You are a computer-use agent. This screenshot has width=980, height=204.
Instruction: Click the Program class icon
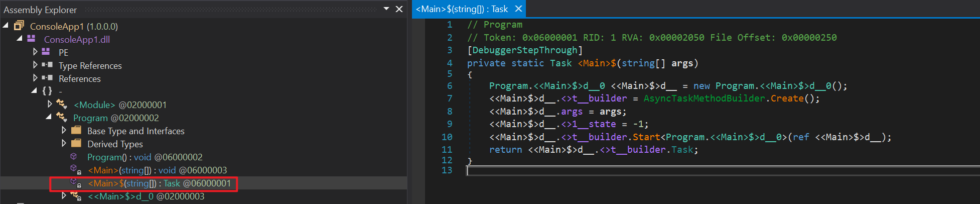tap(62, 117)
